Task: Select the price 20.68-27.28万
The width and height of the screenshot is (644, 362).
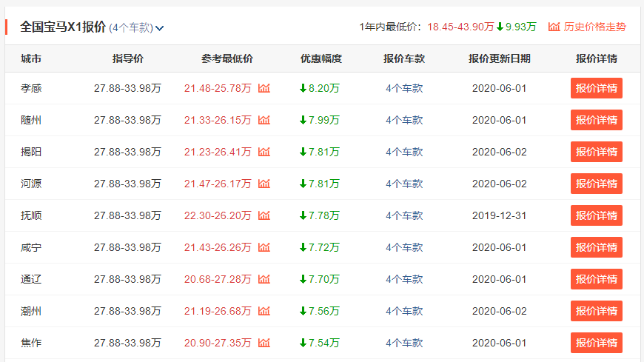Action: click(x=218, y=279)
